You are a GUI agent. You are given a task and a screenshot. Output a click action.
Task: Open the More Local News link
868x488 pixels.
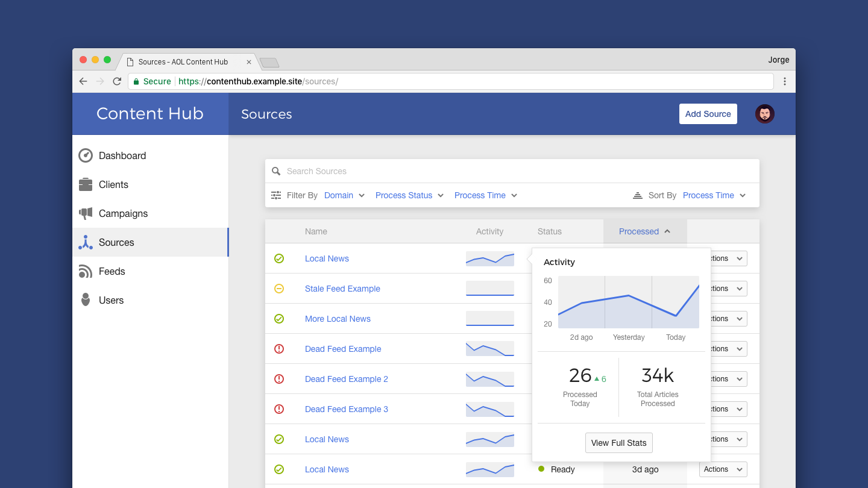click(338, 319)
